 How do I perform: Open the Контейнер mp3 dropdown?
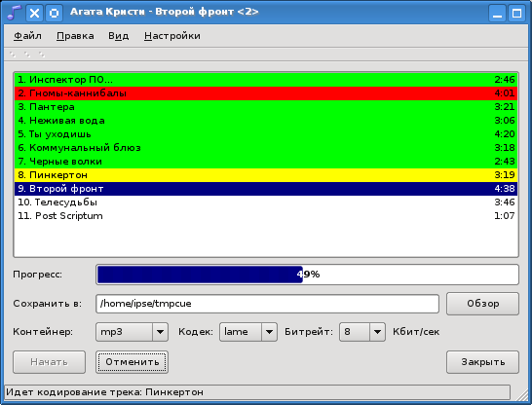[x=132, y=332]
